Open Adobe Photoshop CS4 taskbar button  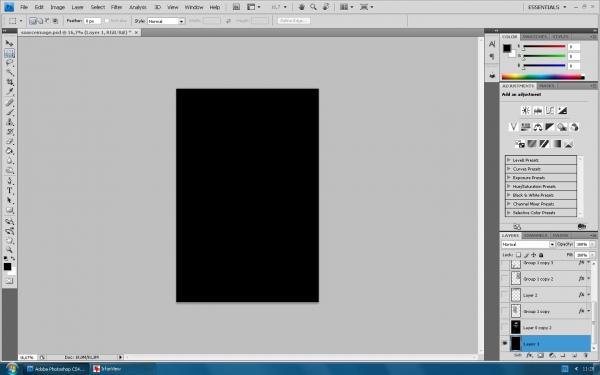56,369
